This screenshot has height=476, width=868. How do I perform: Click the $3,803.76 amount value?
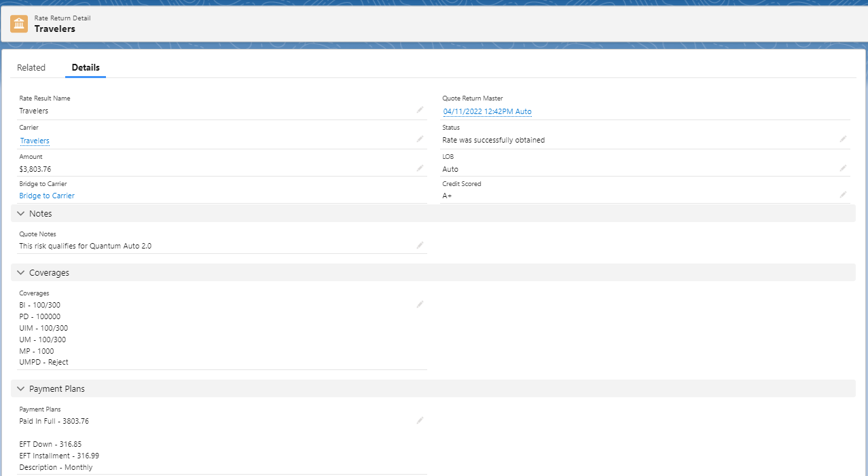coord(35,169)
